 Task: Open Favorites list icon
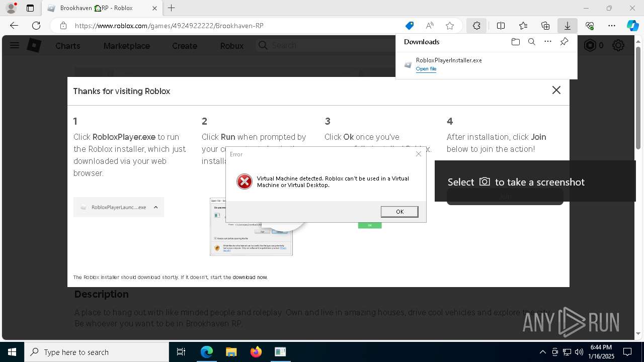(523, 26)
